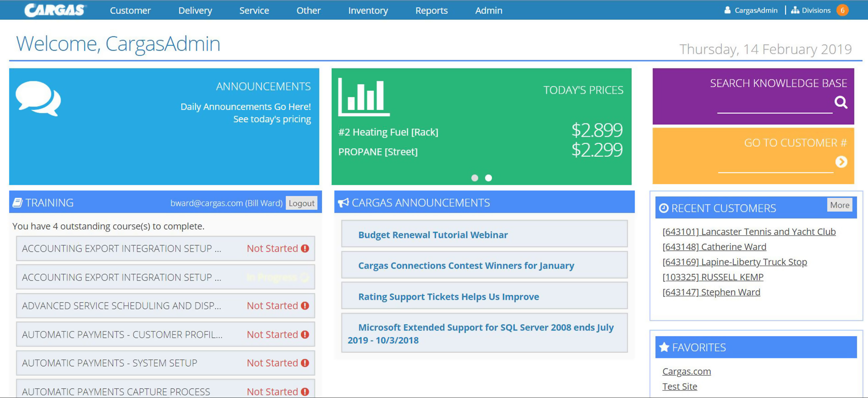Screen dimensions: 868x398
Task: Click the Logout button next to Bill Ward
Action: point(301,203)
